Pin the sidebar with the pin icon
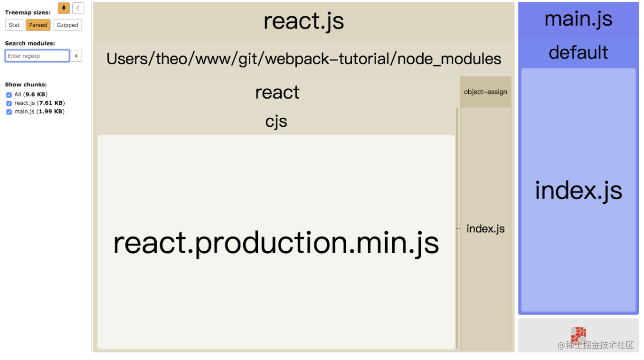This screenshot has height=360, width=644. click(64, 8)
